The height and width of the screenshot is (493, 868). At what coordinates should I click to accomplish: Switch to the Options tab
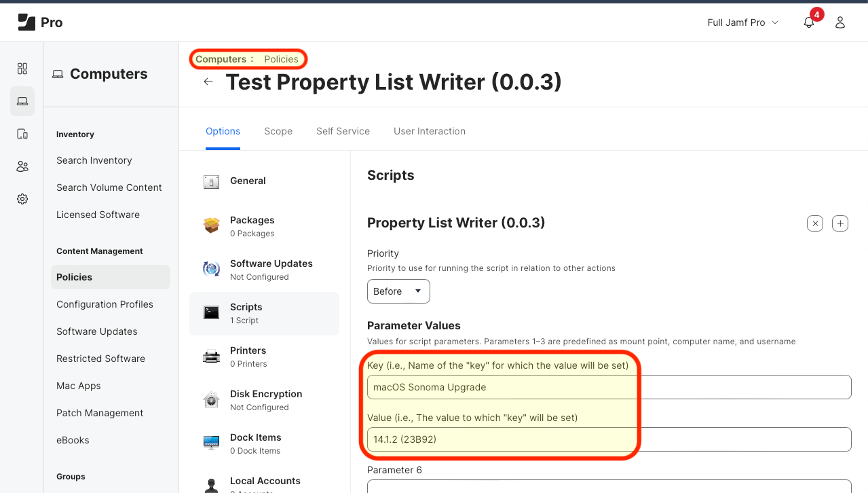click(x=223, y=131)
